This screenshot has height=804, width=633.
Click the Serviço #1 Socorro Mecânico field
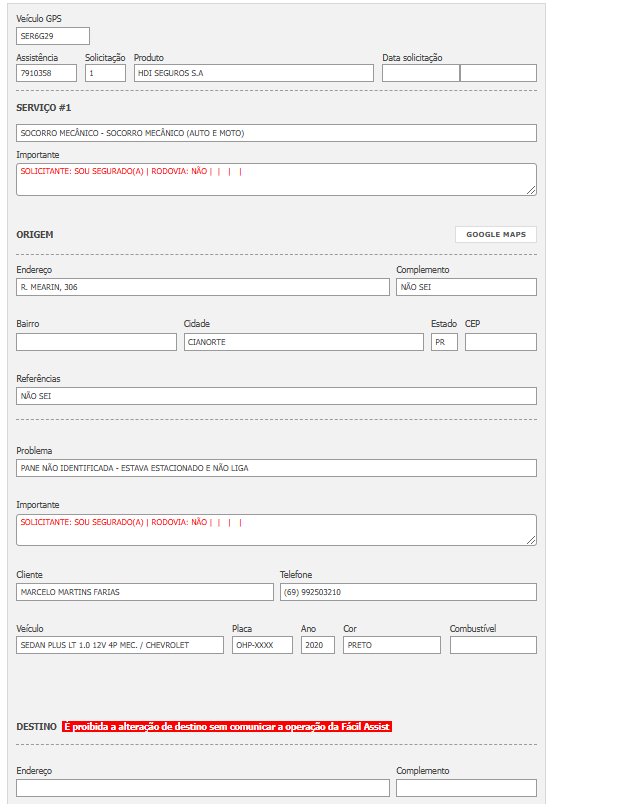tap(276, 133)
